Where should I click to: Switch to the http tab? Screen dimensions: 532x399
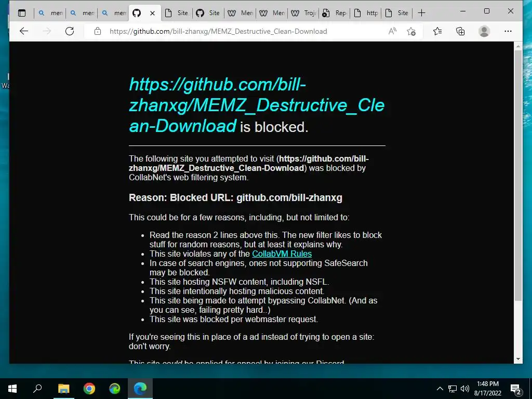tap(366, 13)
